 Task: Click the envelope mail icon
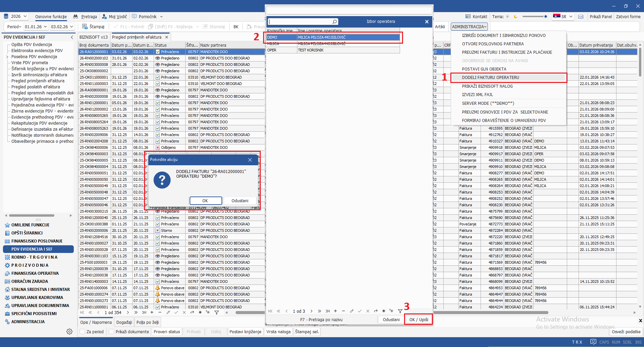pyautogui.click(x=581, y=16)
